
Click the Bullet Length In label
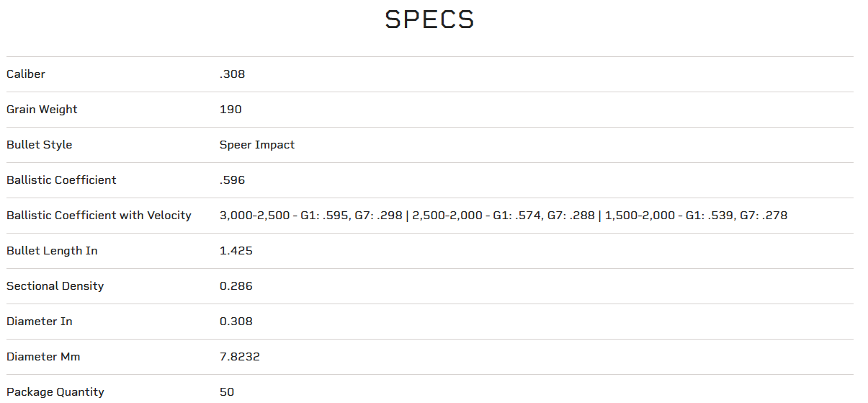[52, 251]
